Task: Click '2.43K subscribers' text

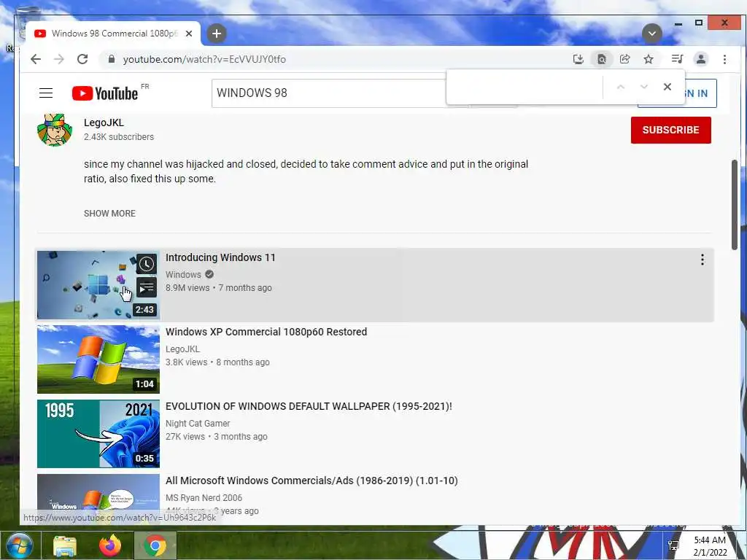Action: 119,136
